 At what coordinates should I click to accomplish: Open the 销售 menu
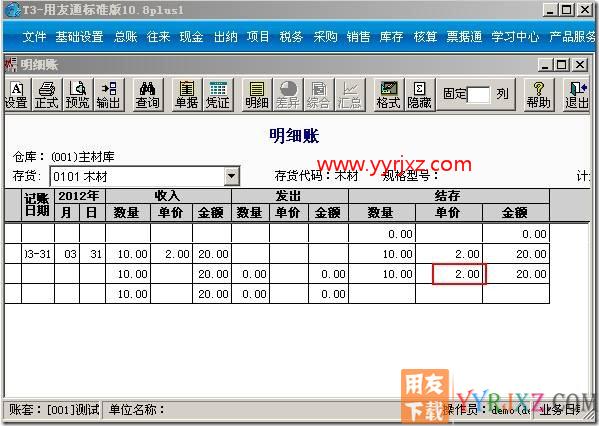[x=358, y=37]
